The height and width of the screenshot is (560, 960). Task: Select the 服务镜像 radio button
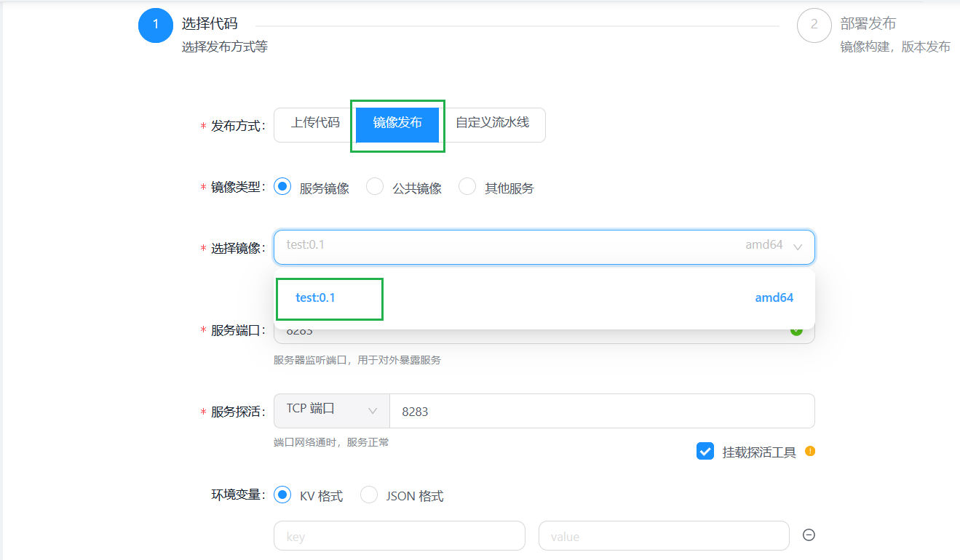point(282,187)
